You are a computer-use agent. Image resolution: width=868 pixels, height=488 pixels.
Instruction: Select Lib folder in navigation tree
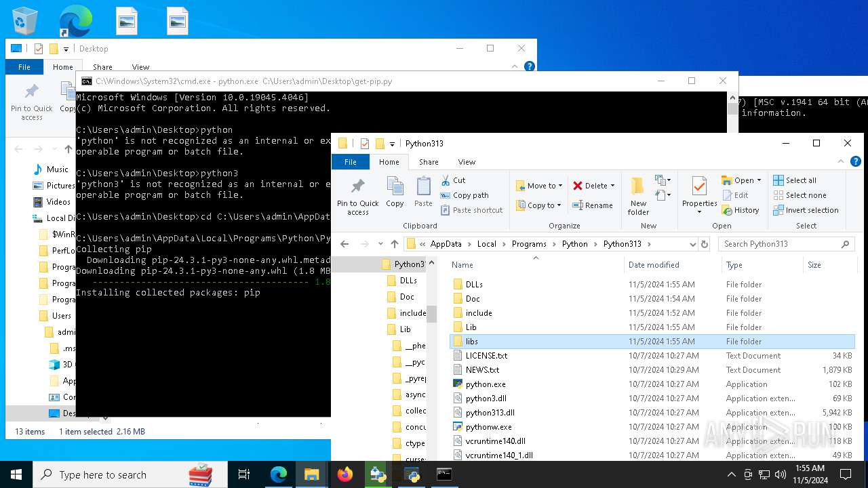click(404, 329)
